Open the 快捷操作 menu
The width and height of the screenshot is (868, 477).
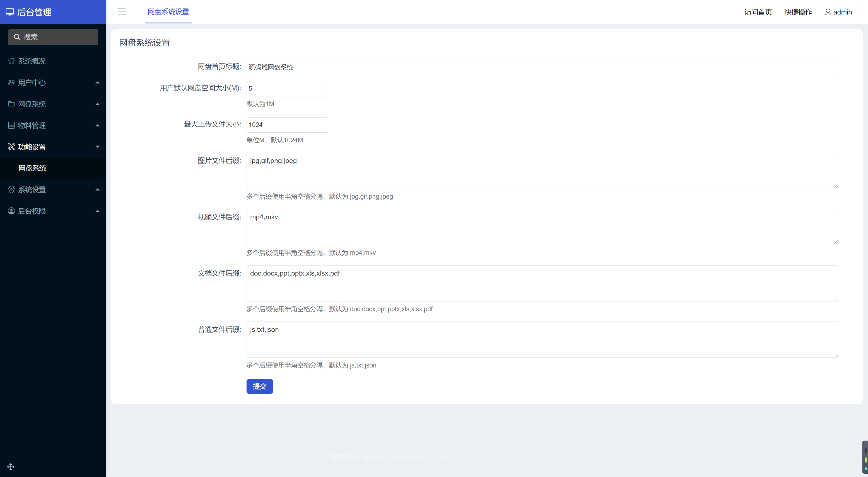798,12
